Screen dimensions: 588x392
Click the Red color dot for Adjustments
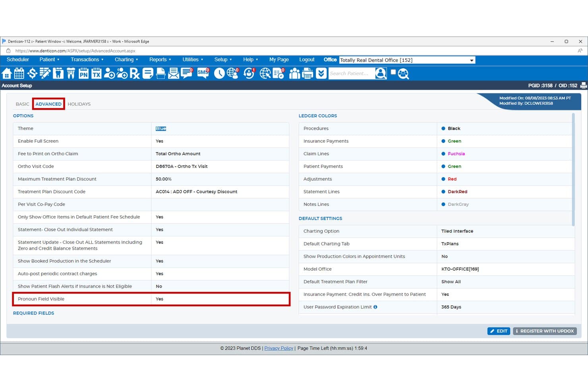click(443, 179)
